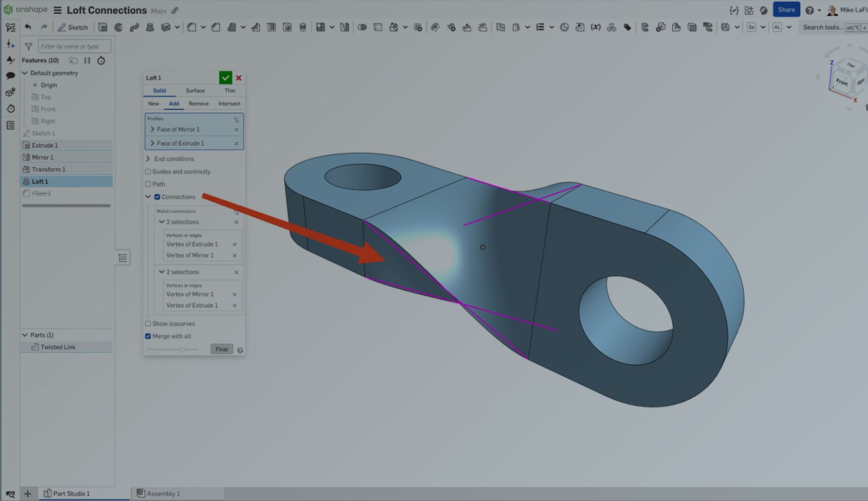
Task: Click the rollback timer icon beside Features
Action: click(x=101, y=60)
